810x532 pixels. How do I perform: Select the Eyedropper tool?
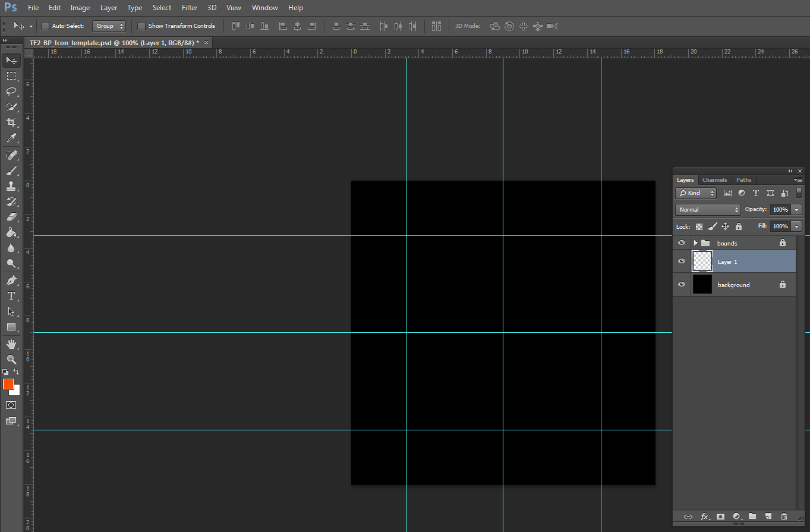coord(11,138)
